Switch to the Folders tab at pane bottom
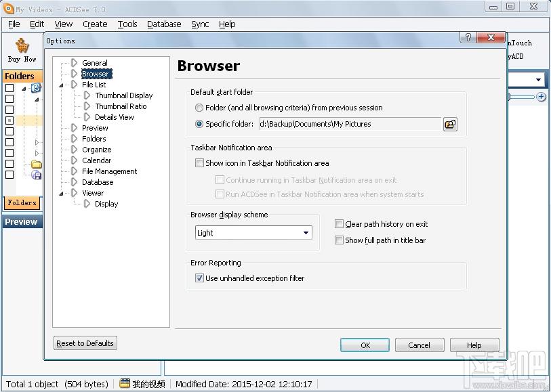Image resolution: width=551 pixels, height=392 pixels. (x=22, y=202)
